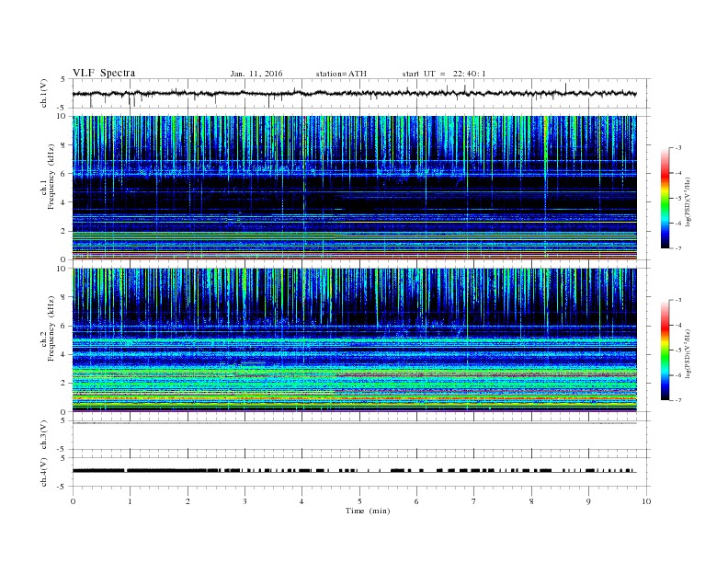Select the "Jan. 11, 2016" date text
The image size is (728, 563).
(x=256, y=74)
